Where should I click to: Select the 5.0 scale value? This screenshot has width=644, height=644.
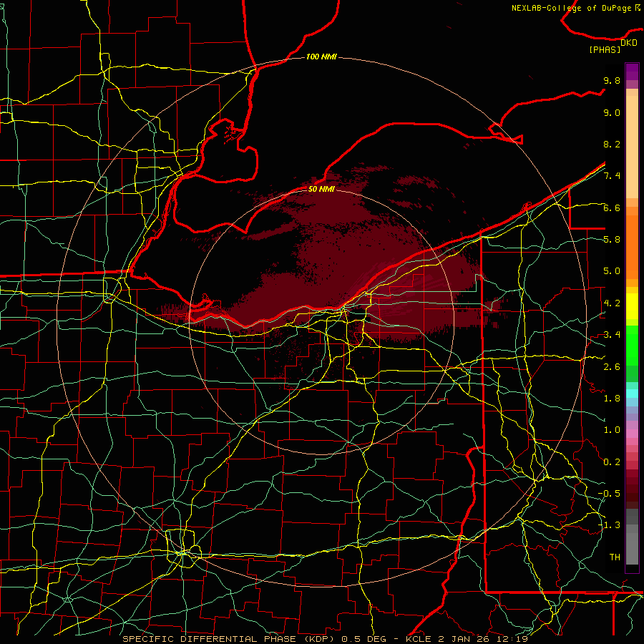tap(612, 271)
